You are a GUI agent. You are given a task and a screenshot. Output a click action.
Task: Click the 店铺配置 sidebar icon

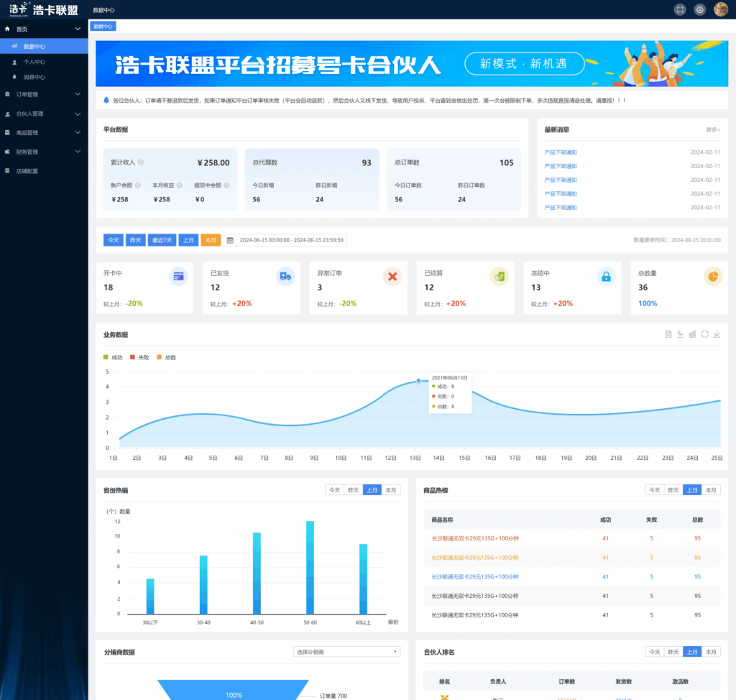7,171
